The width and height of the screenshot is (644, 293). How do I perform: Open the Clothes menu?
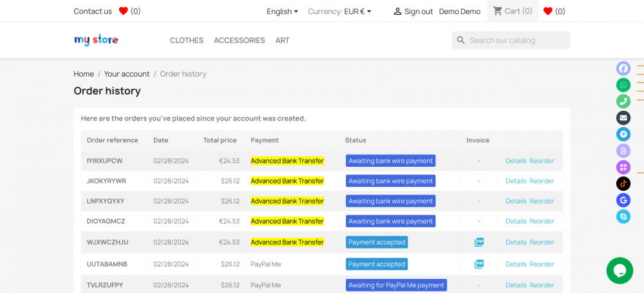pyautogui.click(x=187, y=40)
